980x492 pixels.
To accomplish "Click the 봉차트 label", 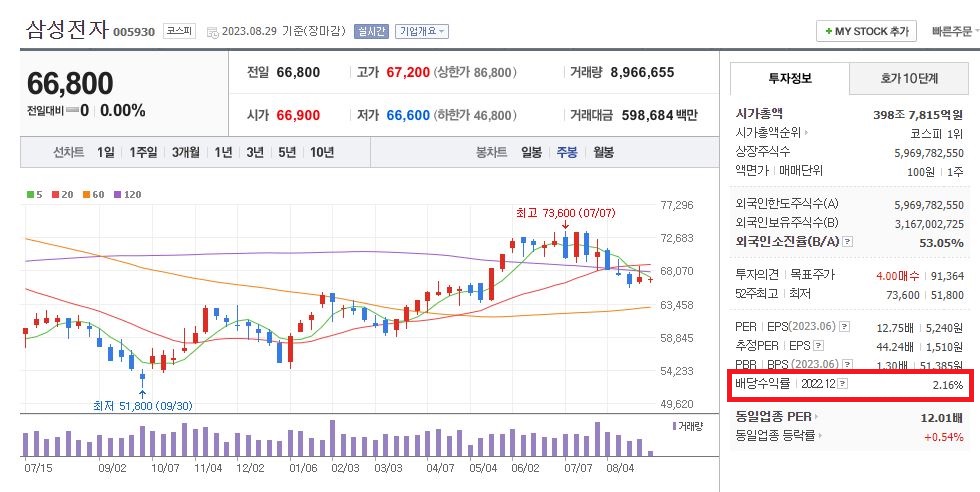I will pos(492,152).
